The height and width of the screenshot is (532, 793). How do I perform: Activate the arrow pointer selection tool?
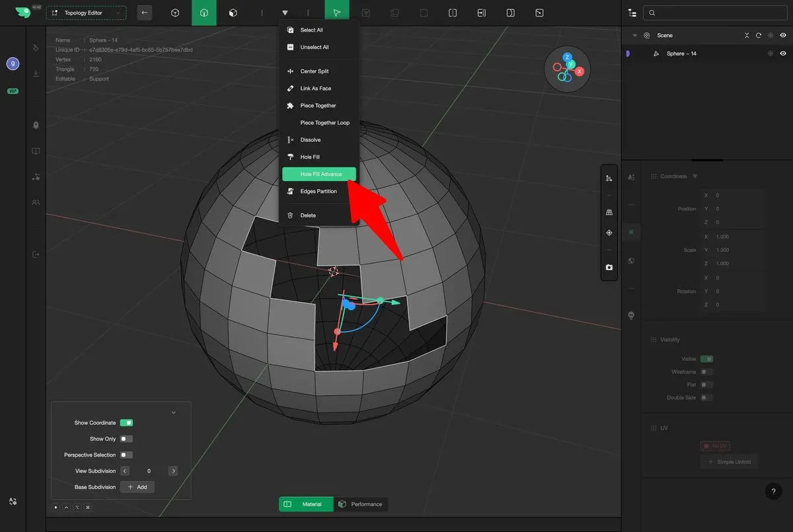[x=337, y=13]
